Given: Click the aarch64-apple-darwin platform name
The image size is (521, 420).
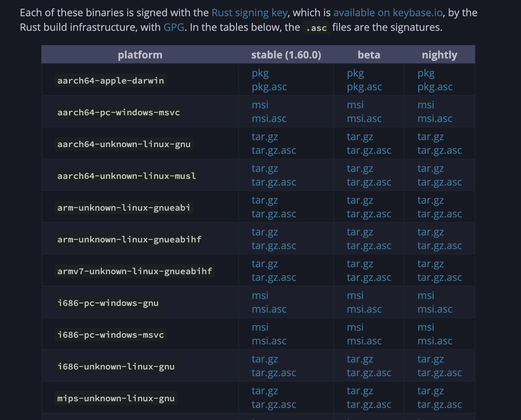Looking at the screenshot, I should (x=110, y=81).
